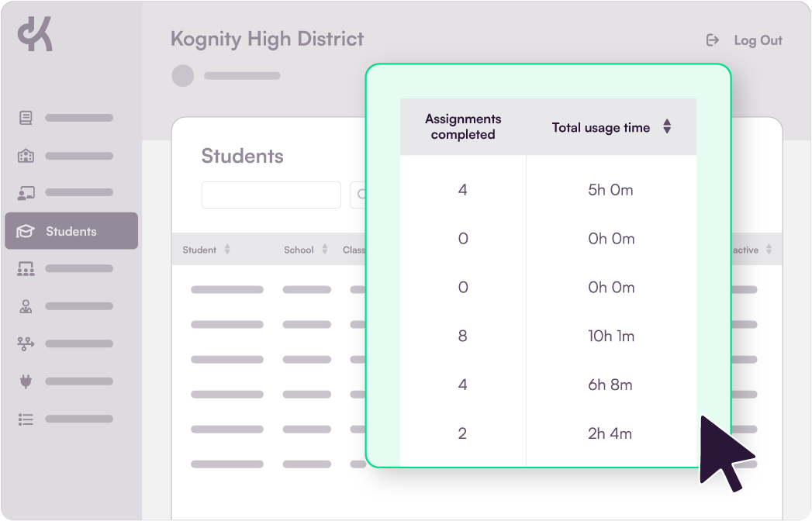Select the 10h 1m usage time cell
Image resolution: width=812 pixels, height=521 pixels.
coord(610,336)
